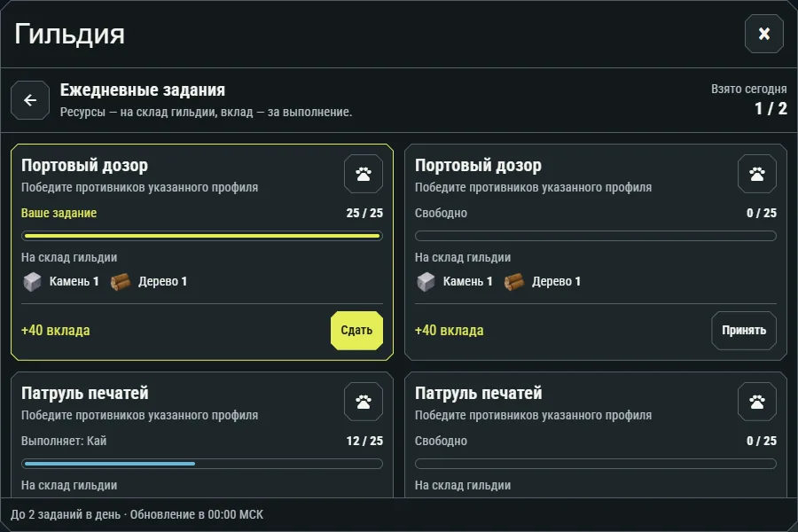Click the Портовый дозор title in the Ваше задание card
This screenshot has width=798, height=532.
pyautogui.click(x=84, y=166)
